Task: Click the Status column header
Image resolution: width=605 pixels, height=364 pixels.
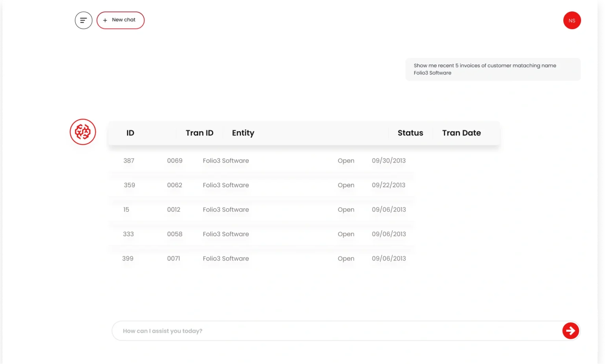Action: pos(410,133)
